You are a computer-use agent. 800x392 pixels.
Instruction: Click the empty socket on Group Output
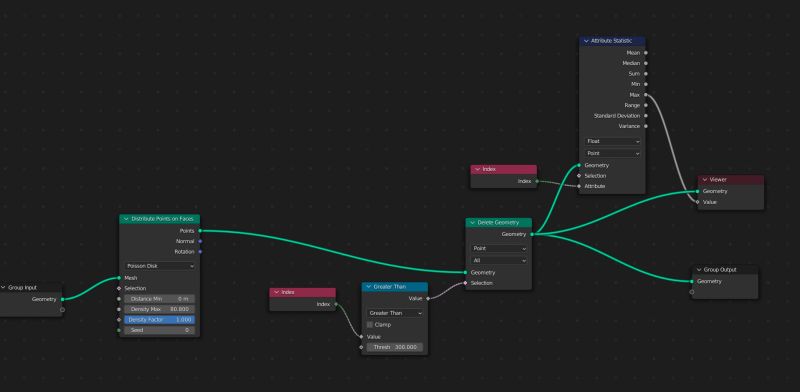click(x=692, y=292)
